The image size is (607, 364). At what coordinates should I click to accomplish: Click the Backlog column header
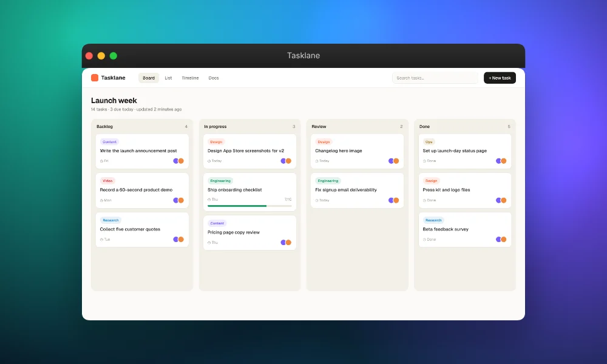tap(104, 127)
